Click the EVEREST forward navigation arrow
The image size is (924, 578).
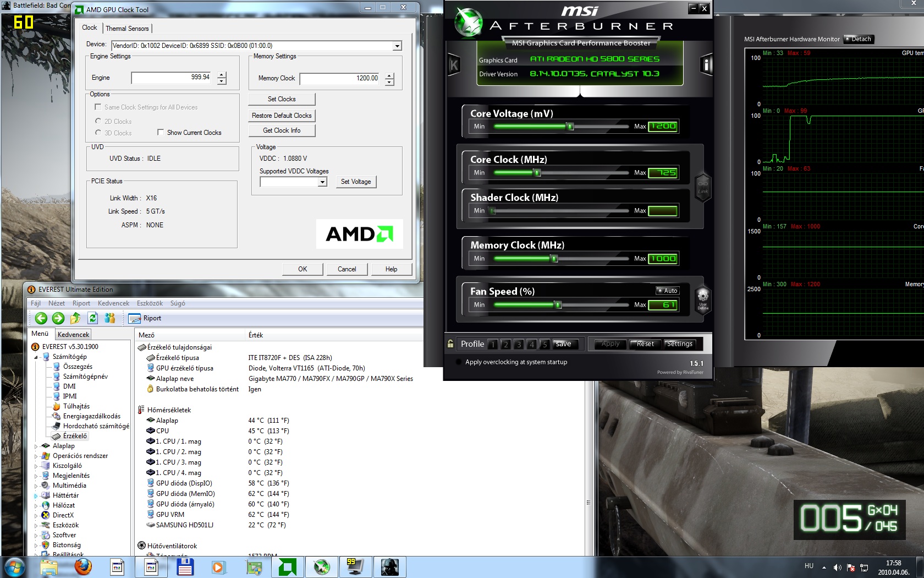pyautogui.click(x=58, y=318)
